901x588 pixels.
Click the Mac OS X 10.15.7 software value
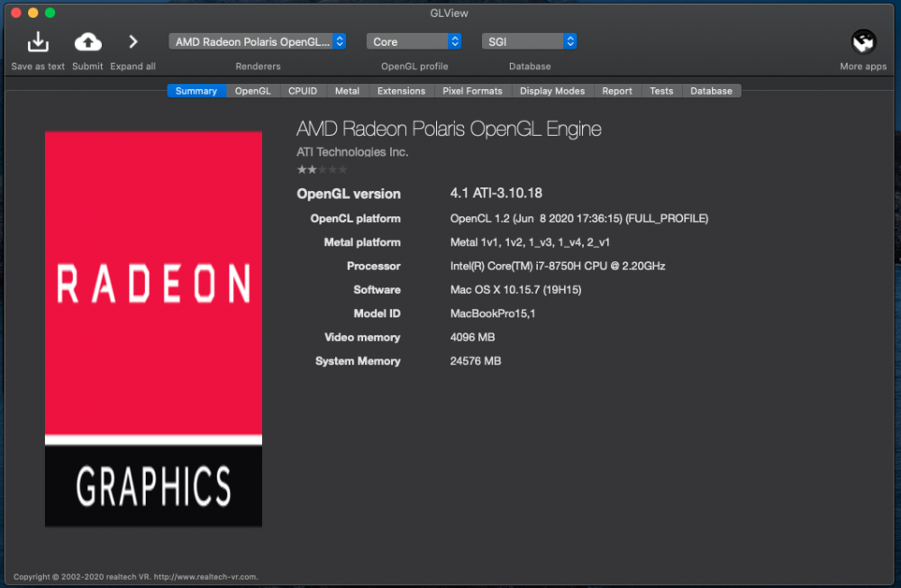(x=515, y=290)
